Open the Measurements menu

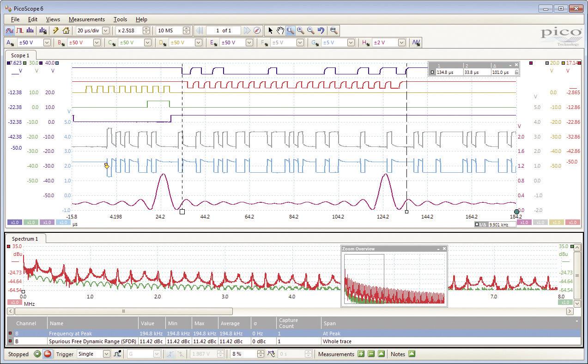point(87,19)
